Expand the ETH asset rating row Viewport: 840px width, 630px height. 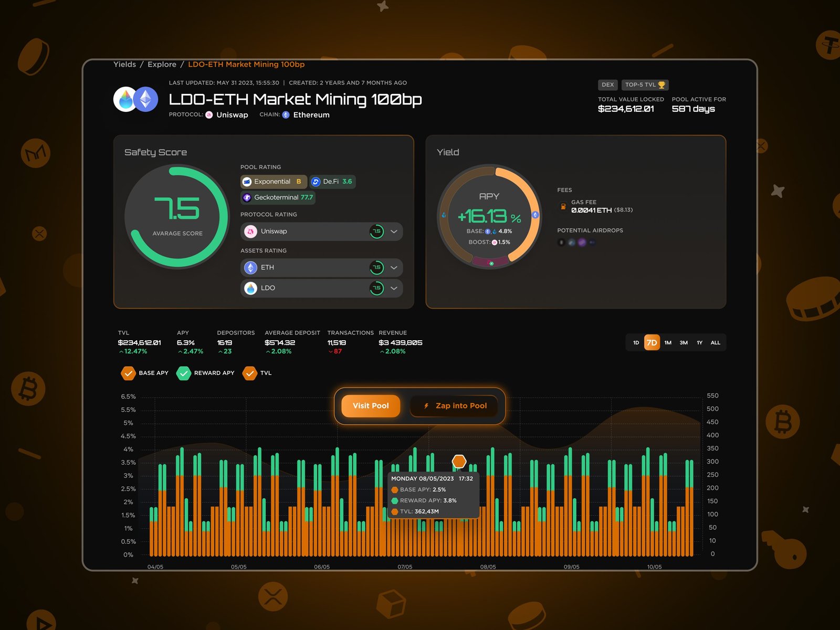[394, 268]
